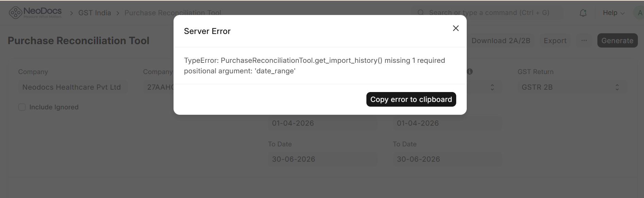This screenshot has width=644, height=198.
Task: Click the Generate button
Action: [617, 40]
